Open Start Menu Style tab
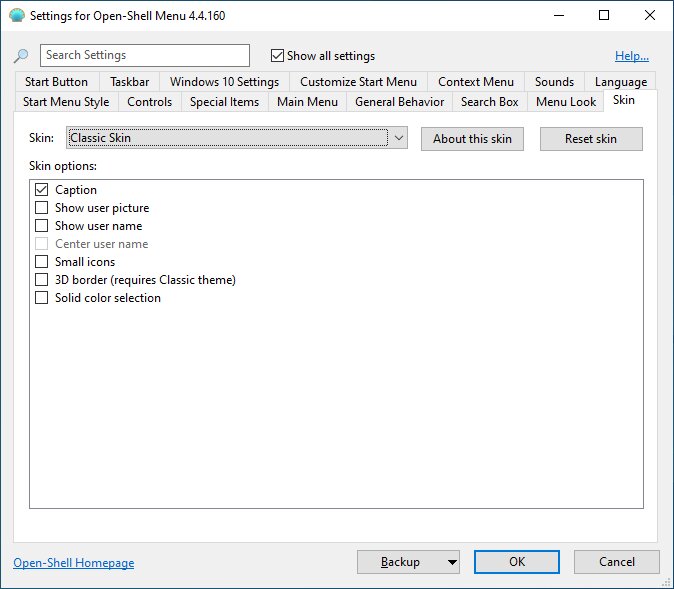The width and height of the screenshot is (674, 589). coord(66,102)
